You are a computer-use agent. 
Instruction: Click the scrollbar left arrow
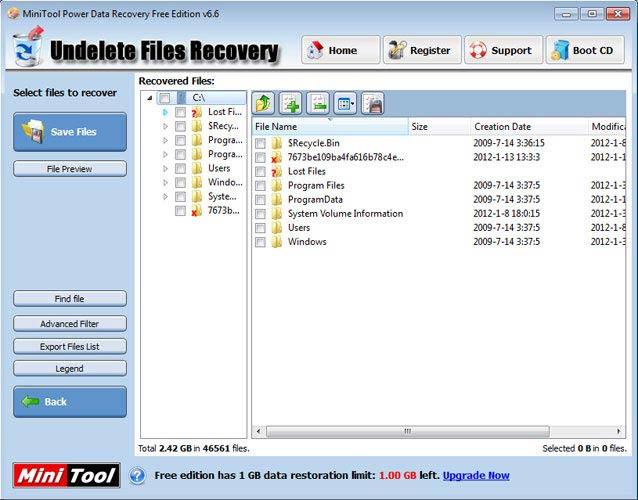pyautogui.click(x=258, y=431)
